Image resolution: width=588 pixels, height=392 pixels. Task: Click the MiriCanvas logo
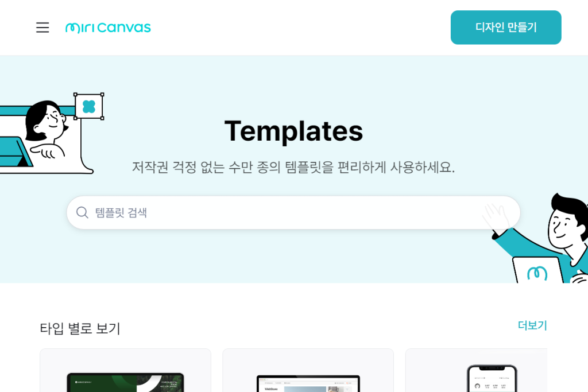(x=108, y=28)
